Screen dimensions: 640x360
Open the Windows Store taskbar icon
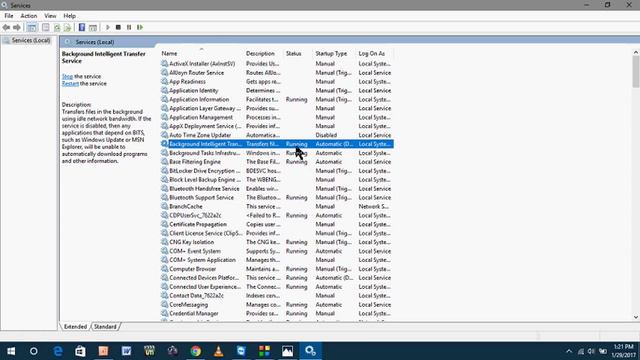point(80,351)
